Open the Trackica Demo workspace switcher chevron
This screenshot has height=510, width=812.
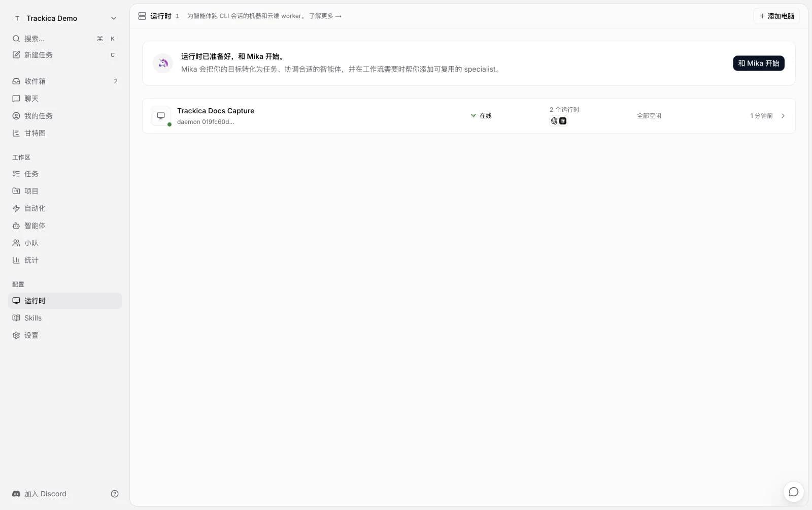[x=114, y=18]
